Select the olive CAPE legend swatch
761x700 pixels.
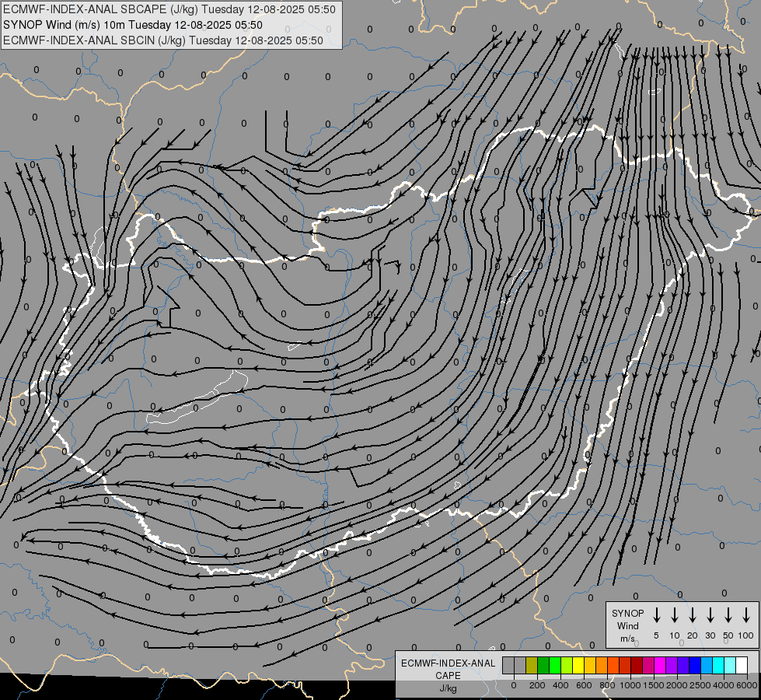(x=532, y=665)
